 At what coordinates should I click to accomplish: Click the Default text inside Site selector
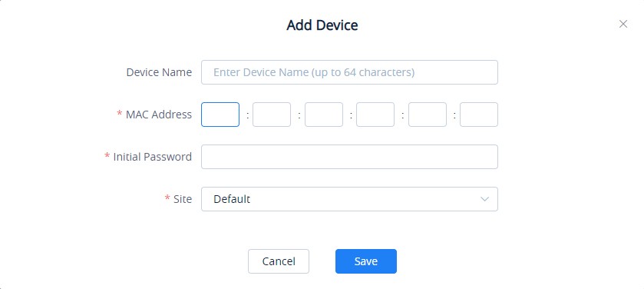tap(232, 199)
